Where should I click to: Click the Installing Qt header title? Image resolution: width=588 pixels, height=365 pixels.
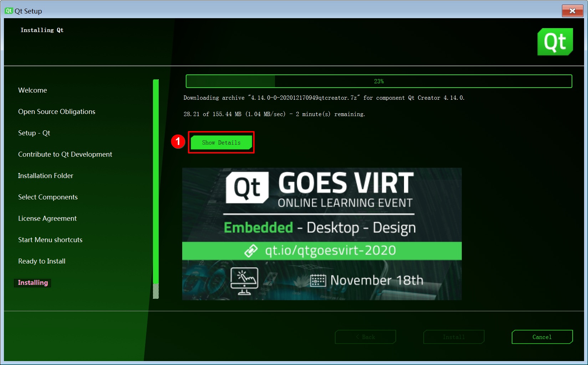point(42,30)
